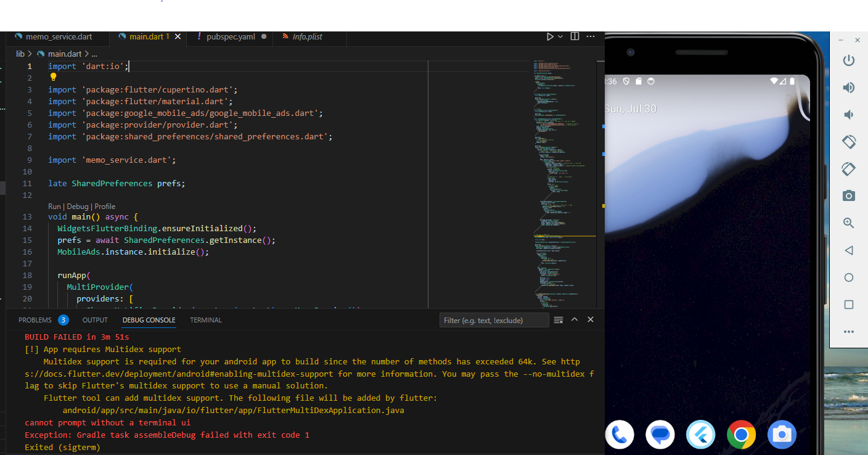The width and height of the screenshot is (868, 455).
Task: Click the Debug code lens above main()
Action: (x=78, y=207)
